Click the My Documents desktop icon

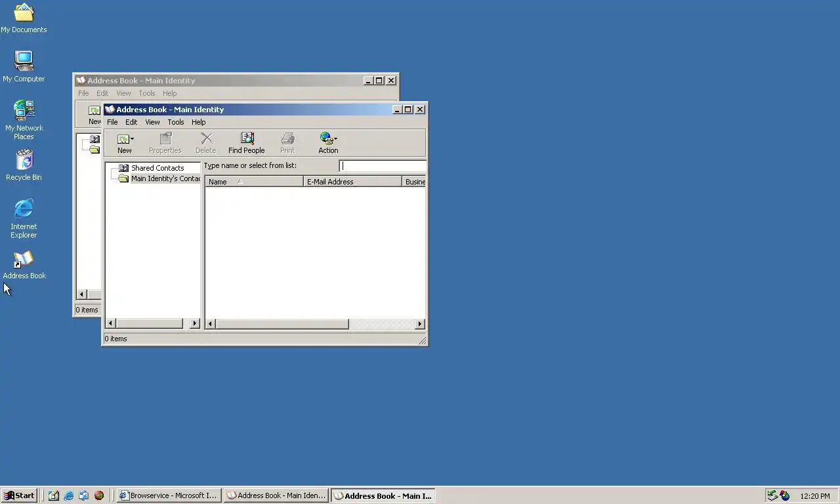[24, 18]
